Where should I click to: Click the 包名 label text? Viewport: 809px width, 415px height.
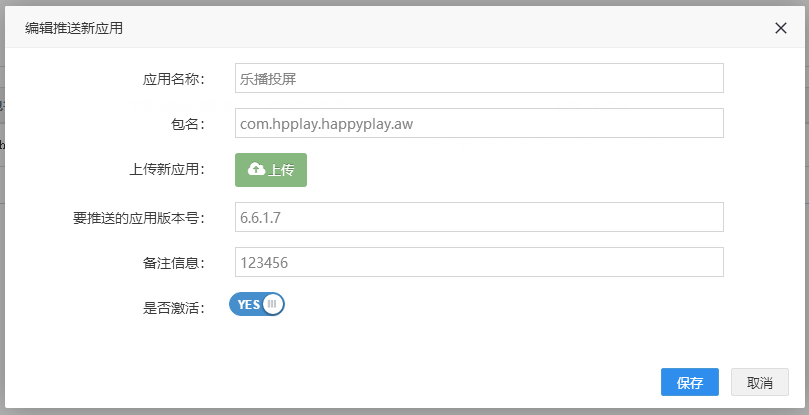[188, 124]
